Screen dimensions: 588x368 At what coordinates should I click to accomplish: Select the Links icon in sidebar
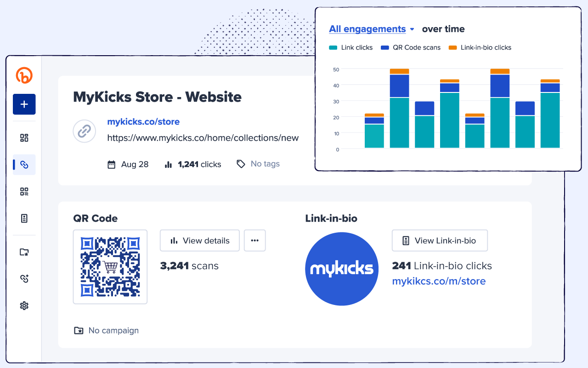click(x=24, y=165)
